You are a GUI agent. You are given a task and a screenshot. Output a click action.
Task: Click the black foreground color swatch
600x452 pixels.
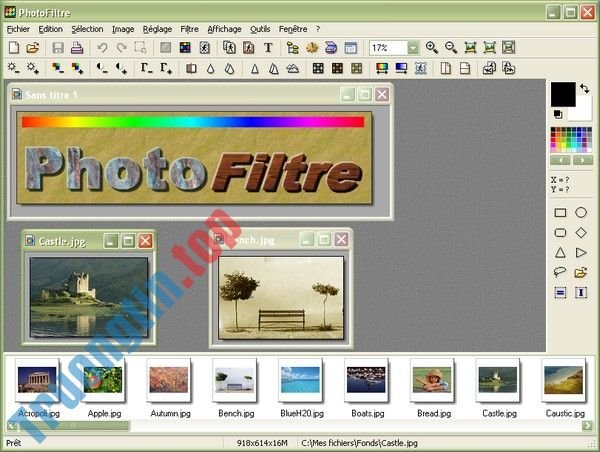(x=563, y=94)
